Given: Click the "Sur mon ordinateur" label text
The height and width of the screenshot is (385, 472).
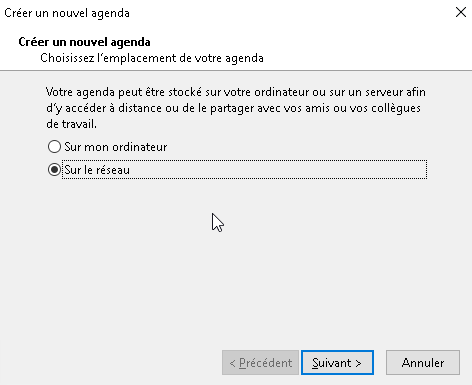Looking at the screenshot, I should (116, 147).
